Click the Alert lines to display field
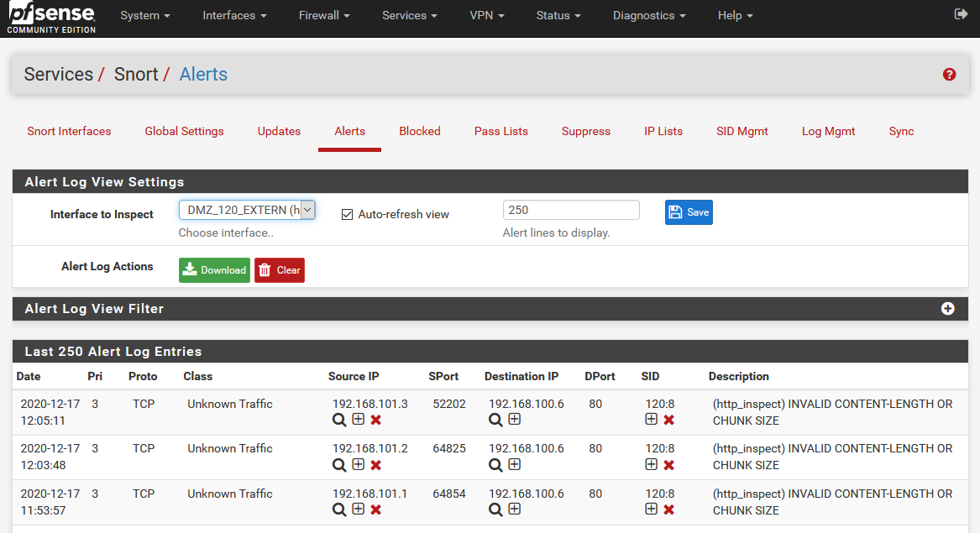Viewport: 980px width, 533px height. click(571, 210)
